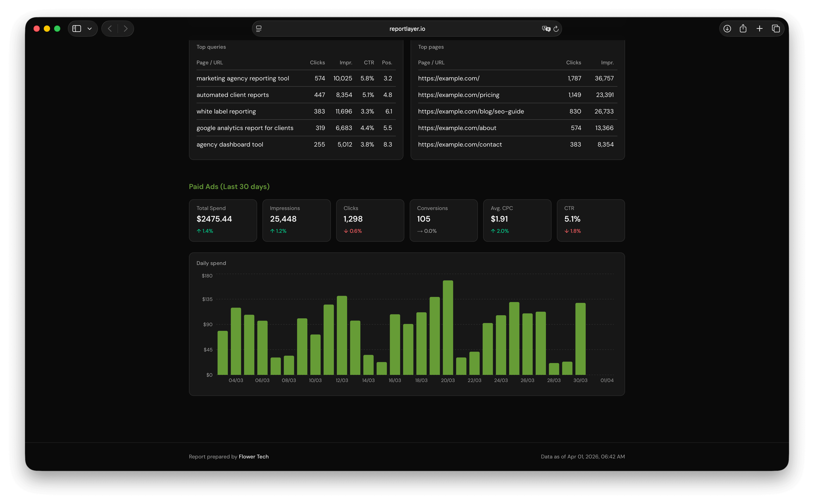Toggle the Safari sidebar icon

(x=77, y=29)
